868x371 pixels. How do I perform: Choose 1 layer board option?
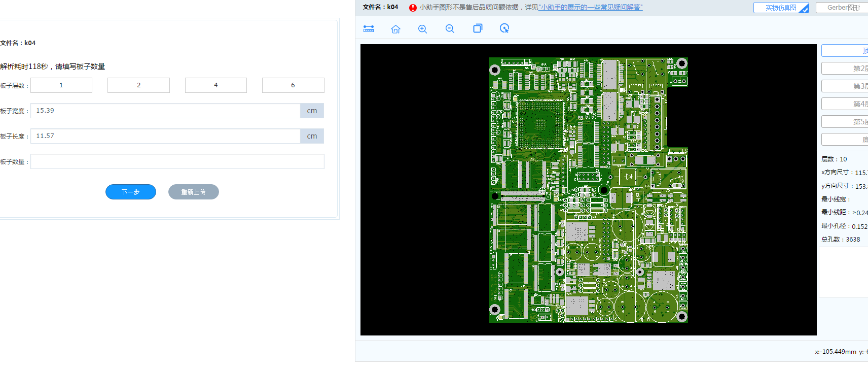pyautogui.click(x=61, y=85)
